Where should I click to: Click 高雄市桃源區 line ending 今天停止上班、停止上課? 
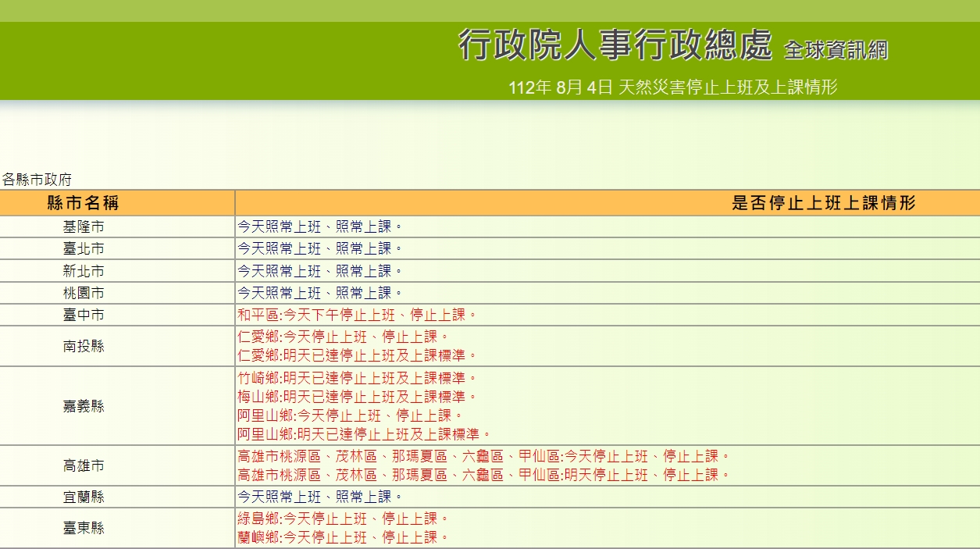coord(484,456)
